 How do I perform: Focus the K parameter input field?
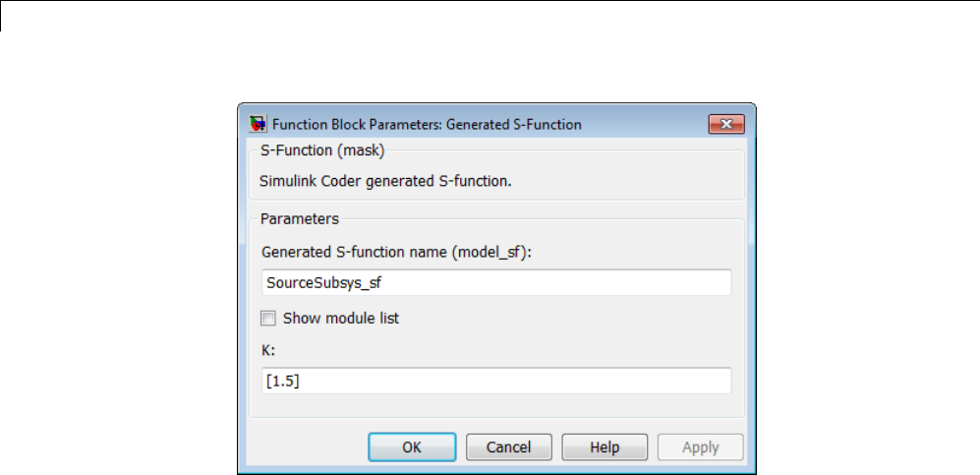click(x=496, y=381)
